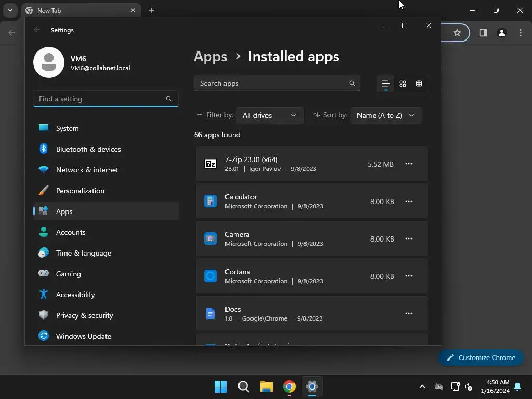Click the Calculator app name
Screen dimensions: 532x399
tap(241, 197)
